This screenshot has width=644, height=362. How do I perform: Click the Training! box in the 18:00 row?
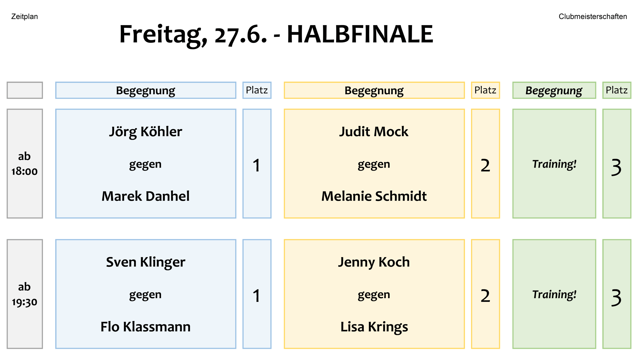tap(554, 164)
